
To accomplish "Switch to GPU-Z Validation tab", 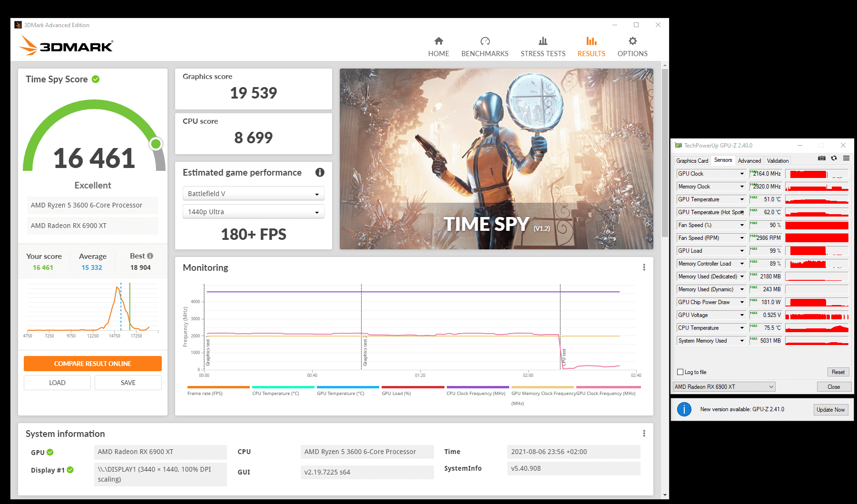I will click(778, 161).
